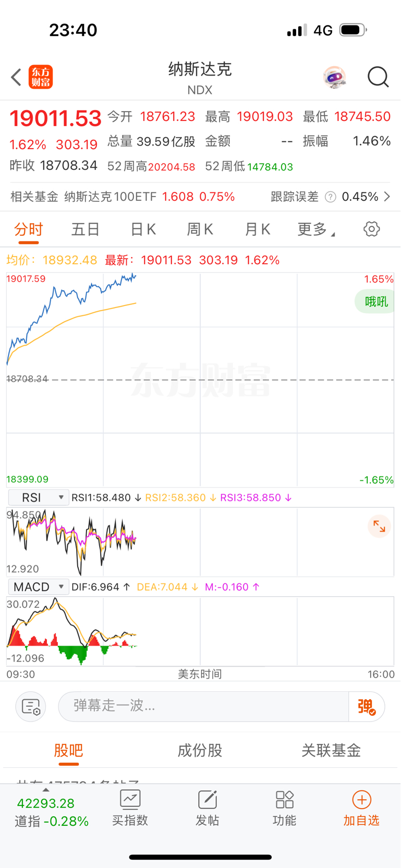This screenshot has width=401, height=868.
Task: Tap the 跟踪误差 help question mark
Action: [330, 197]
